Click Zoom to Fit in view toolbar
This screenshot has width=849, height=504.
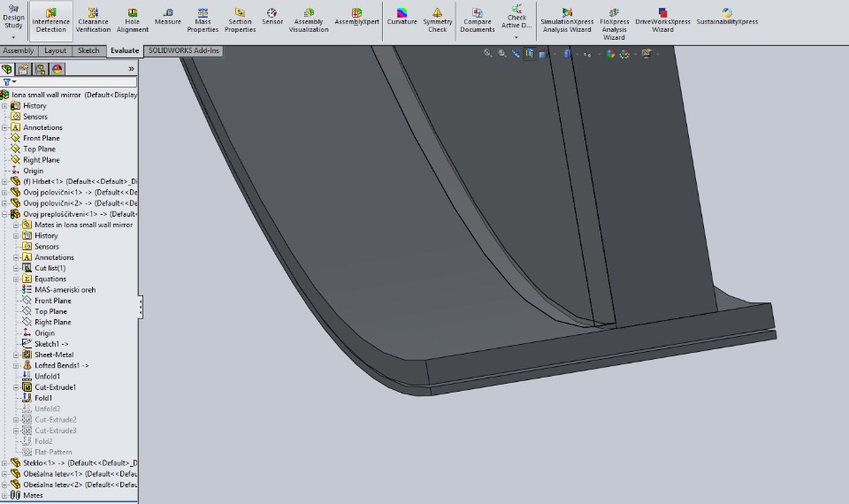(x=488, y=54)
